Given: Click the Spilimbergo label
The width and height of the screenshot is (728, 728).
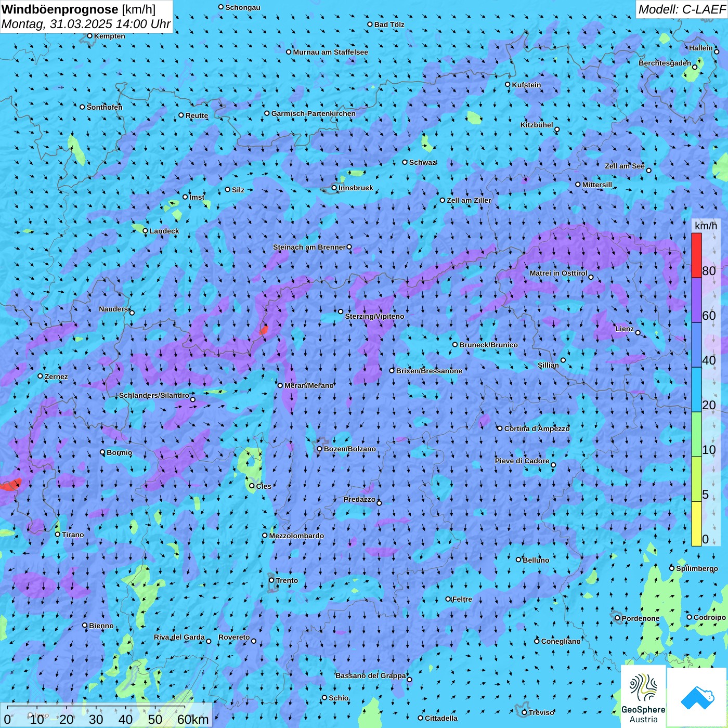Looking at the screenshot, I should (697, 568).
